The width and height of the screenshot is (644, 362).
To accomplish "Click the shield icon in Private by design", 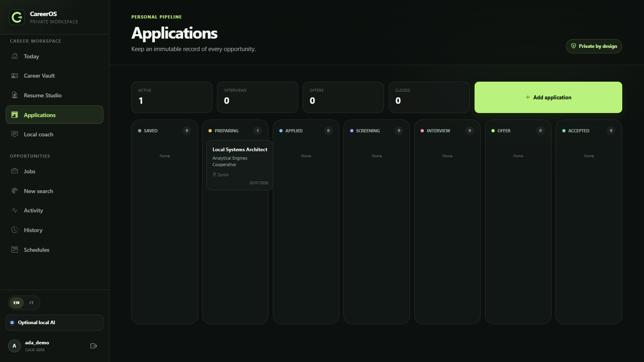I will click(574, 46).
